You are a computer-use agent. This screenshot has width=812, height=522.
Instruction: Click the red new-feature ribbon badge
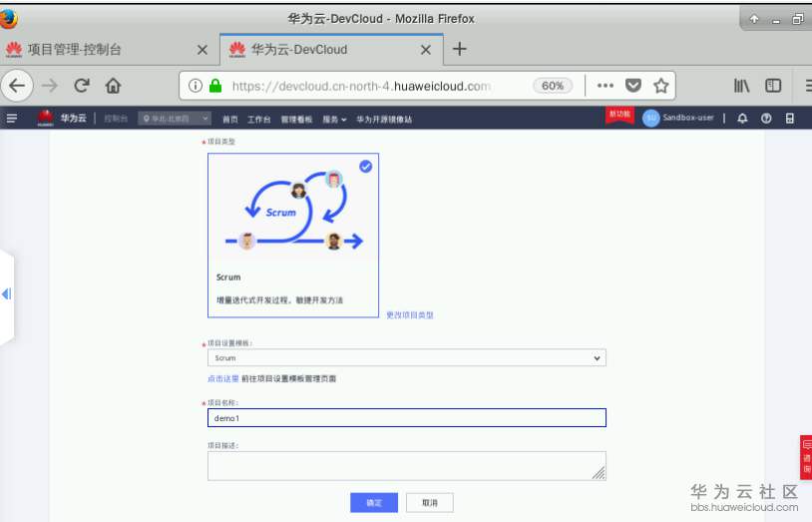point(619,115)
